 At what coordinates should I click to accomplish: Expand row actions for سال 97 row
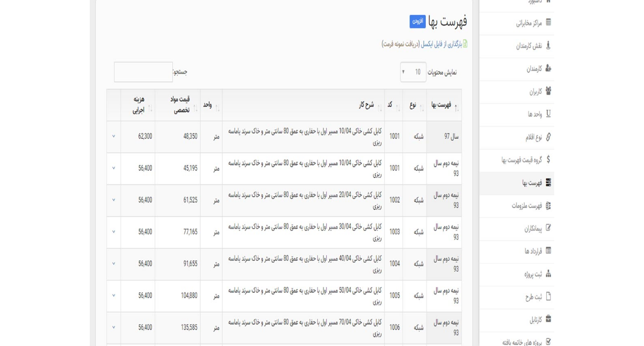113,136
